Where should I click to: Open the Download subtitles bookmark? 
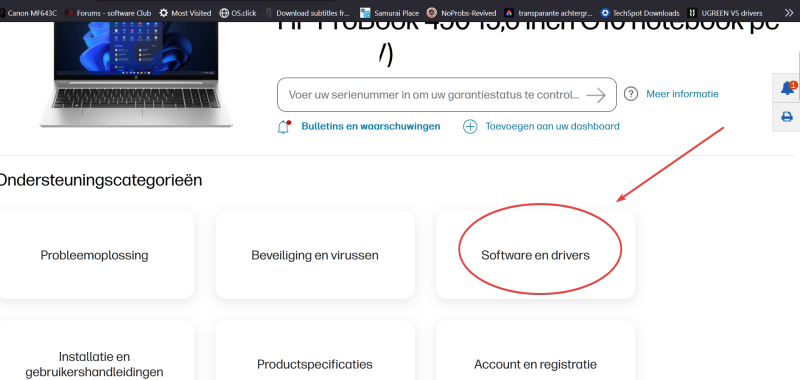[x=308, y=13]
